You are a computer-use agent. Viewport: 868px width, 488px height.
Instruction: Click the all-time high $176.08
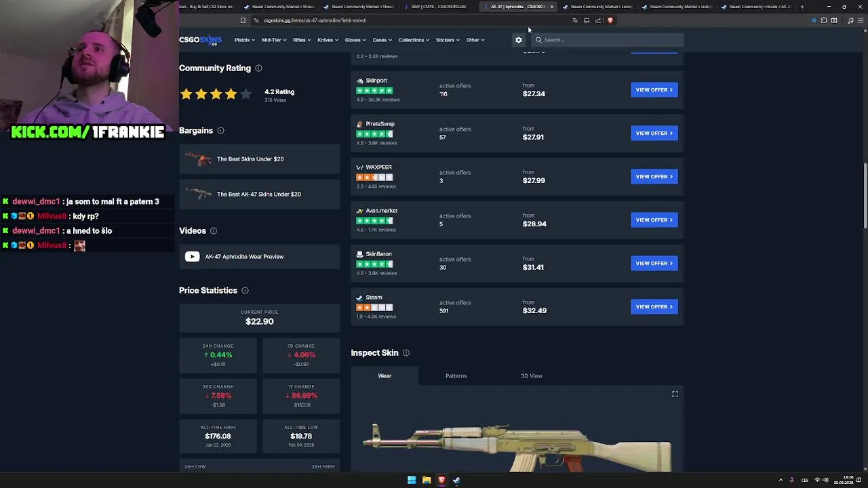[218, 436]
